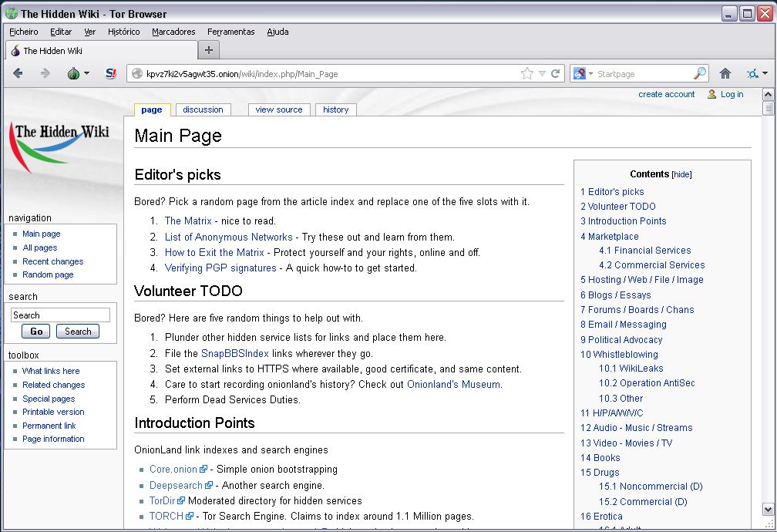Open The Matrix article link
The height and width of the screenshot is (532, 777).
tap(188, 221)
